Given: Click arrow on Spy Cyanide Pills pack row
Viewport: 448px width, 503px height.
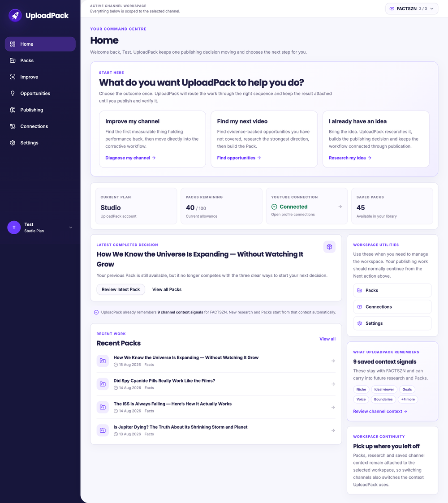Looking at the screenshot, I should (x=333, y=384).
